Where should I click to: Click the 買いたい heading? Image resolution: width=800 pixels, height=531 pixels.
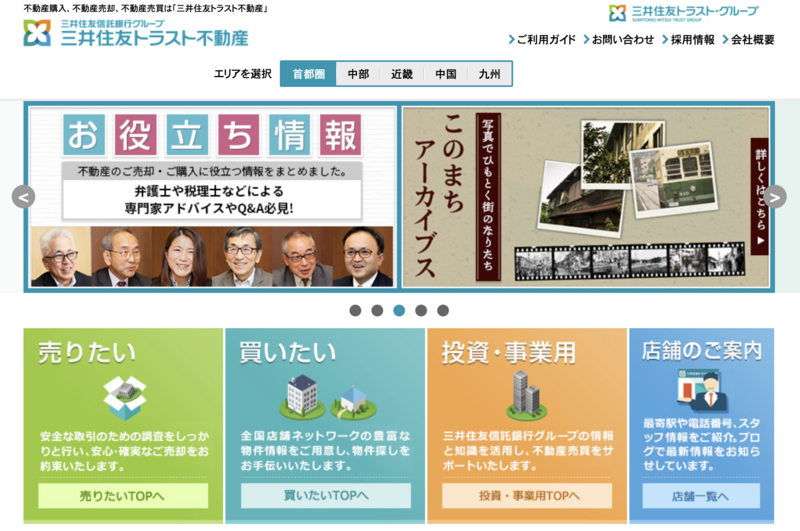(288, 353)
